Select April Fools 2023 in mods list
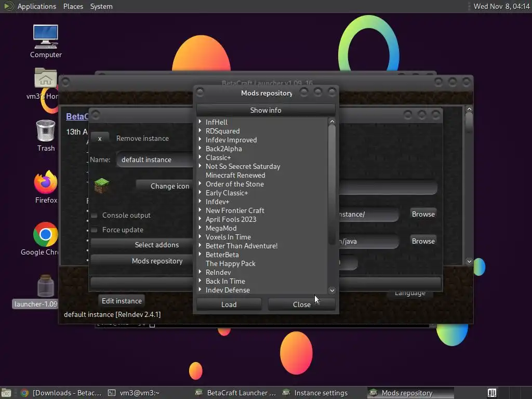 coord(231,219)
